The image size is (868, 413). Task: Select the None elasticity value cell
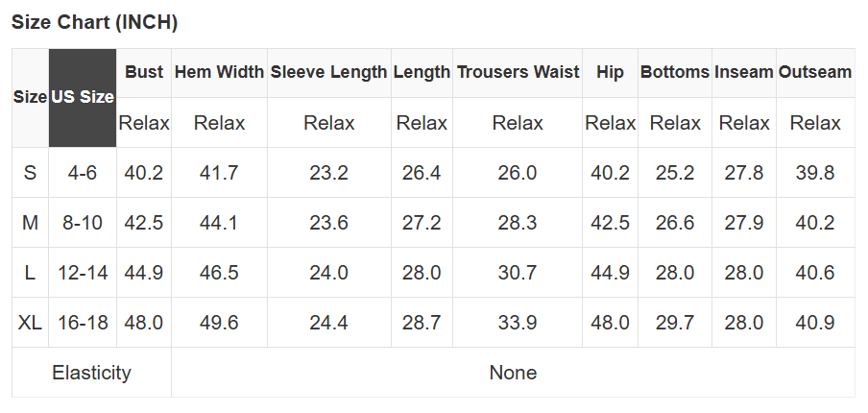(513, 373)
